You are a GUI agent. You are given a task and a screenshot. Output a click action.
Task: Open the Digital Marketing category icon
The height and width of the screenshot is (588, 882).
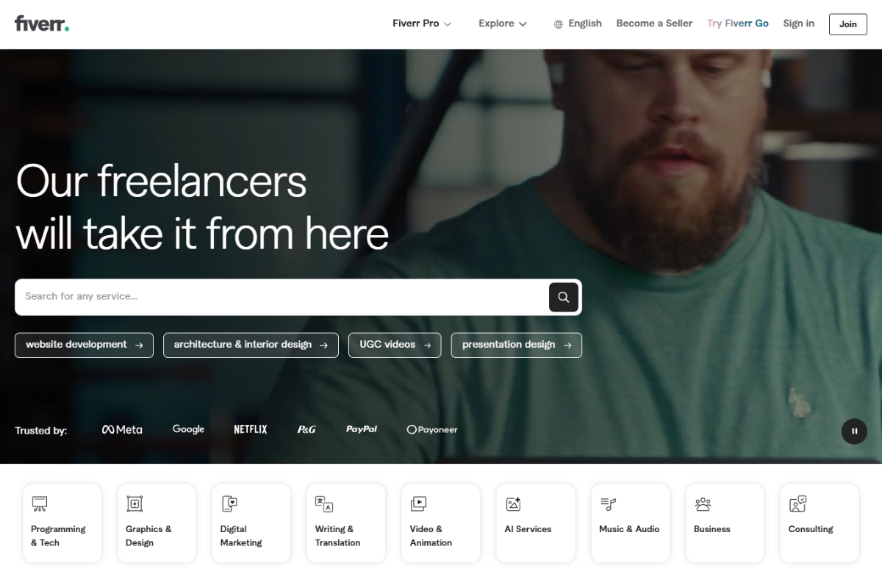click(229, 503)
